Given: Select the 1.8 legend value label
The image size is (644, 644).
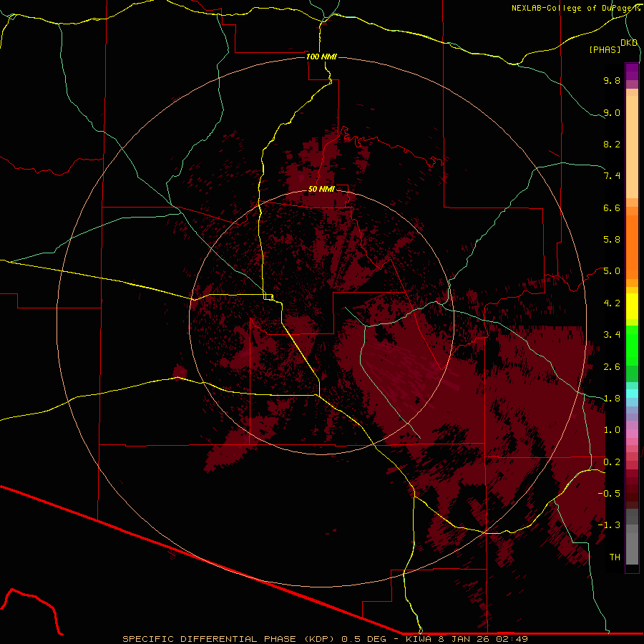Looking at the screenshot, I should (x=612, y=398).
